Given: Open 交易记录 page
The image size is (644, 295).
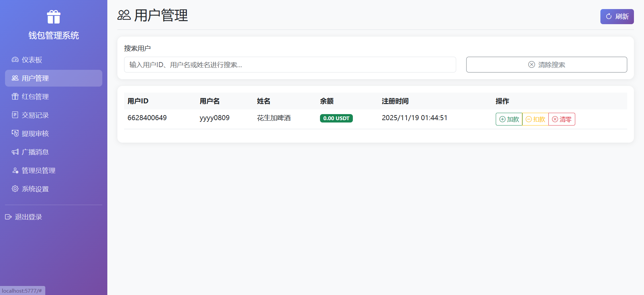Looking at the screenshot, I should tap(35, 115).
